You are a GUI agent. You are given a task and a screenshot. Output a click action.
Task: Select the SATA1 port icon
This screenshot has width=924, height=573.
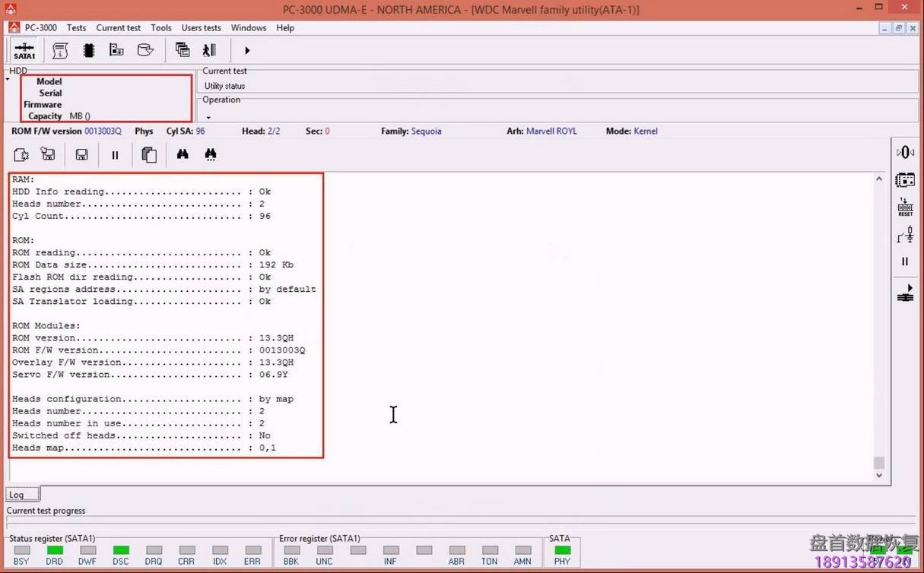(x=24, y=50)
